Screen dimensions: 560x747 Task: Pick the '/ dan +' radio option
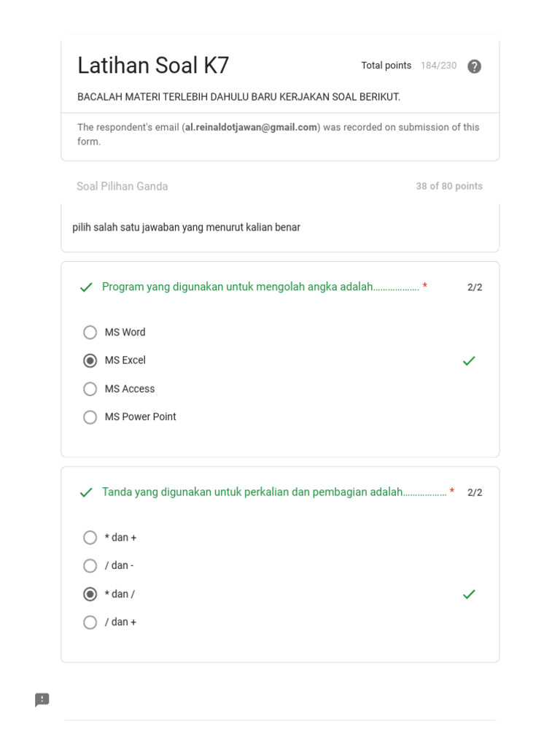click(90, 622)
